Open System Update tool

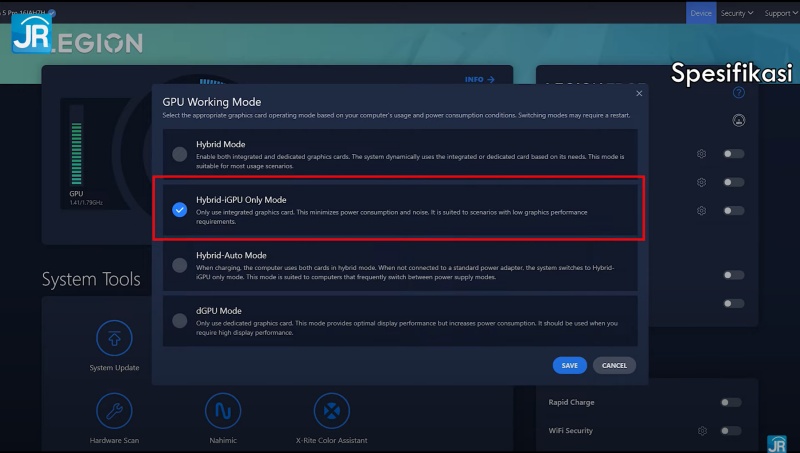114,345
